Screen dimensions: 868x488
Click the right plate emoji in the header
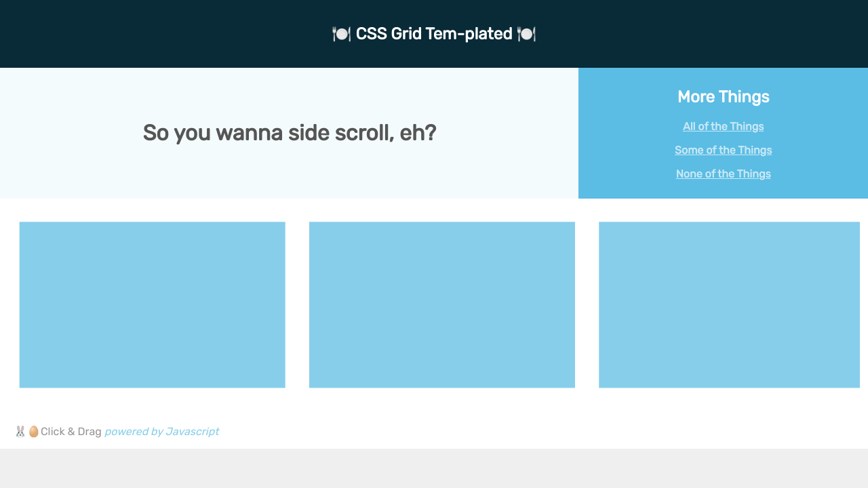pyautogui.click(x=526, y=34)
